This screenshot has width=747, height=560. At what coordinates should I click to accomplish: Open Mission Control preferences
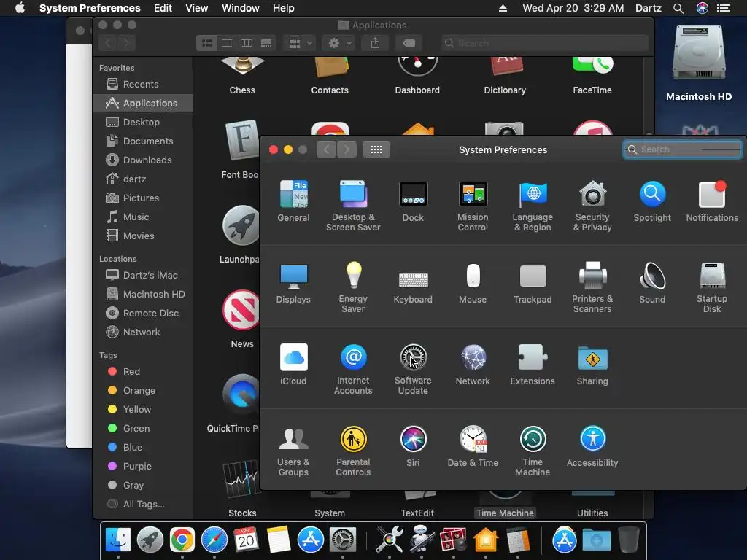click(x=473, y=206)
